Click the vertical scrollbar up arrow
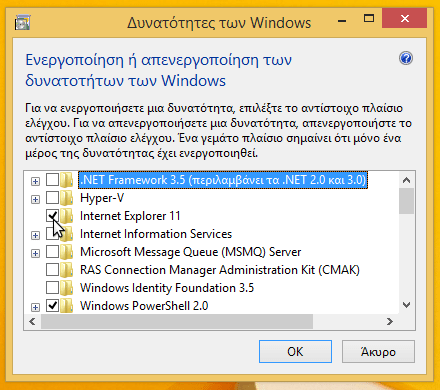Image resolution: width=440 pixels, height=390 pixels. (x=406, y=180)
